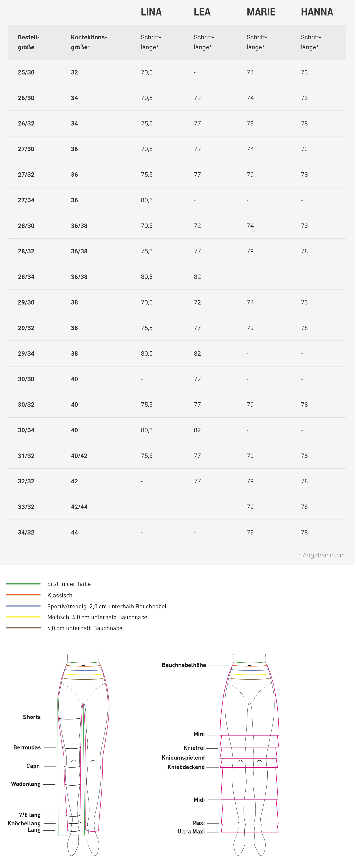
Task: Click the MARIE column heading
Action: coord(261,12)
